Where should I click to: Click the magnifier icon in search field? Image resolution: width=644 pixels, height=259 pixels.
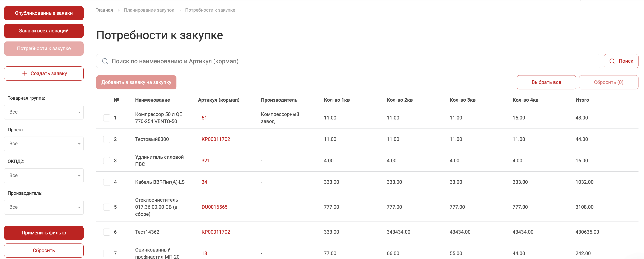tap(105, 61)
